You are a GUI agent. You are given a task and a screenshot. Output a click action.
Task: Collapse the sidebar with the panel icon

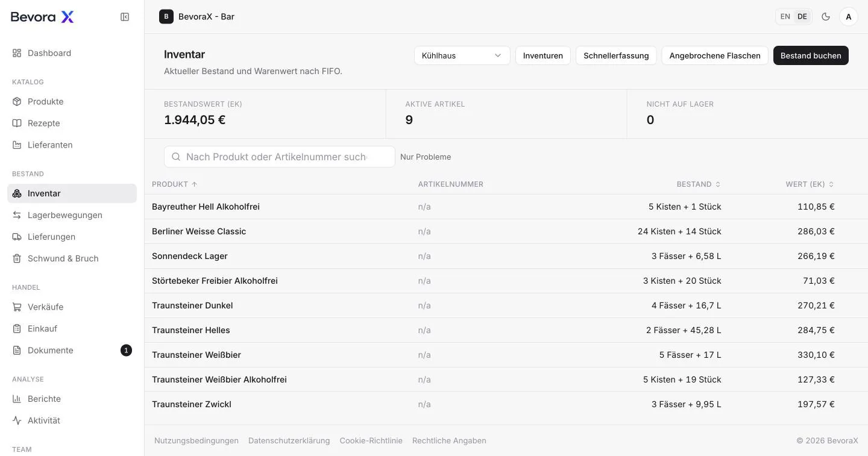pos(125,17)
